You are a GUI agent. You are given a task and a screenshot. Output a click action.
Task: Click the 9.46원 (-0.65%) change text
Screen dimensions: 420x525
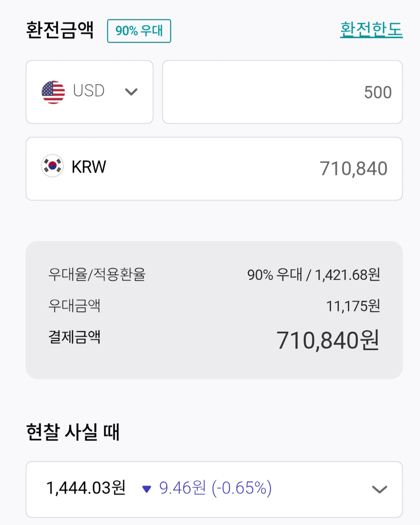tap(215, 488)
